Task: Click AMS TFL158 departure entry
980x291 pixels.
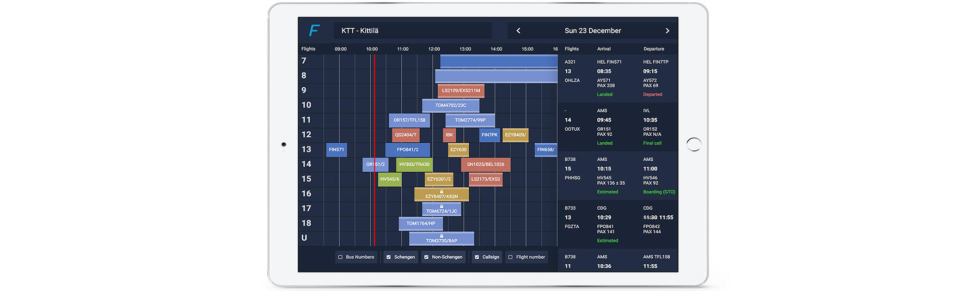Action: point(657,257)
